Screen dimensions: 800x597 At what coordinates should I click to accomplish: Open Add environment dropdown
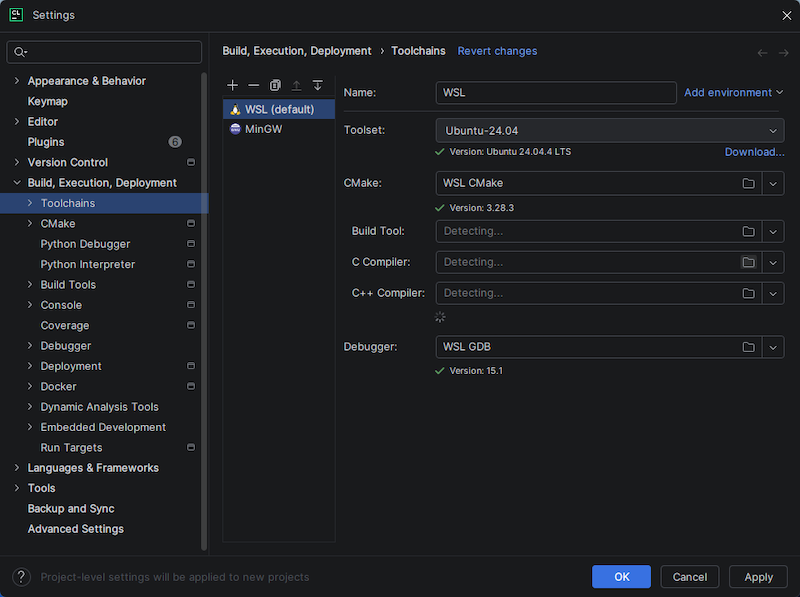734,92
